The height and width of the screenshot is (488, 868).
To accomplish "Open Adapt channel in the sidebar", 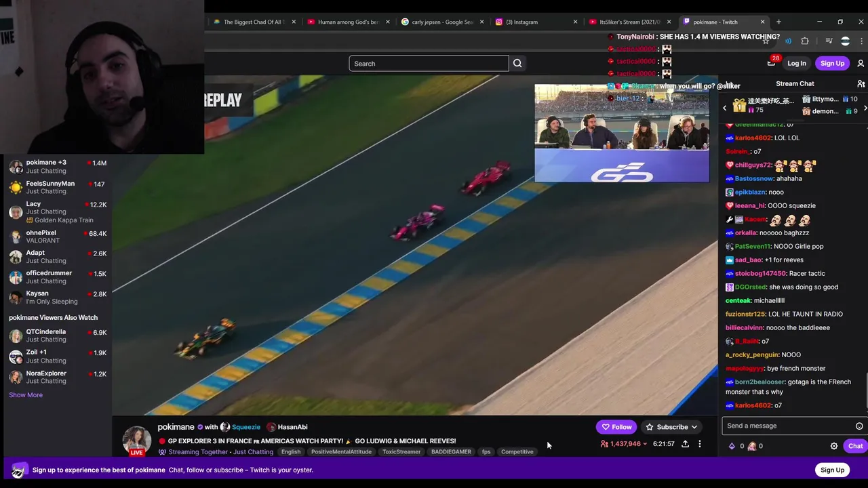I will coord(58,256).
